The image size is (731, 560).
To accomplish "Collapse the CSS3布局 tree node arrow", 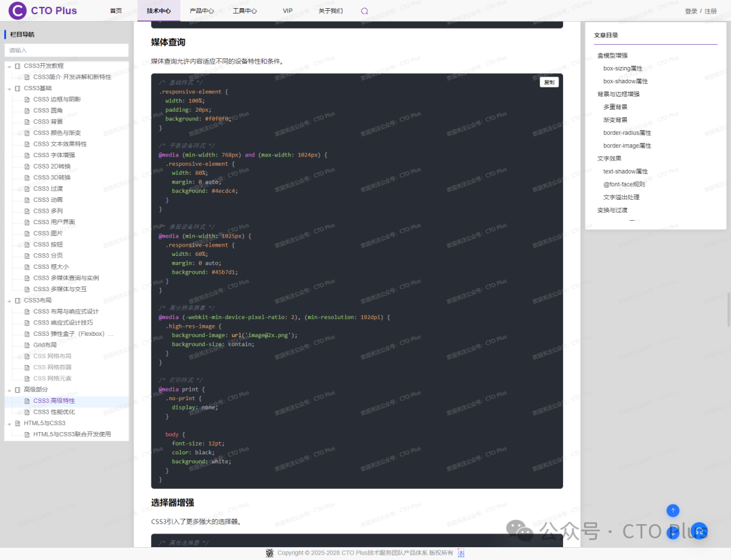I will point(9,301).
